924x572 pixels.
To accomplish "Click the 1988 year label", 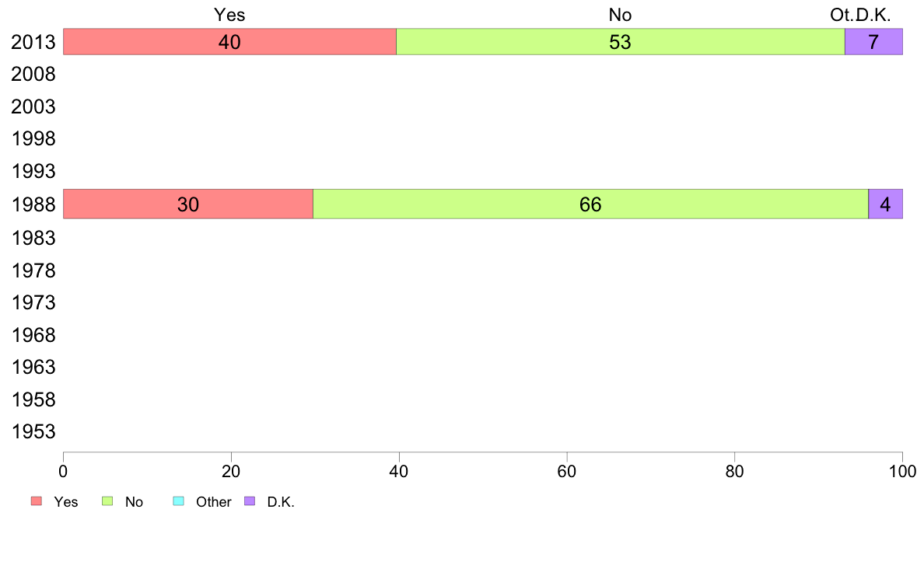I will (x=33, y=205).
